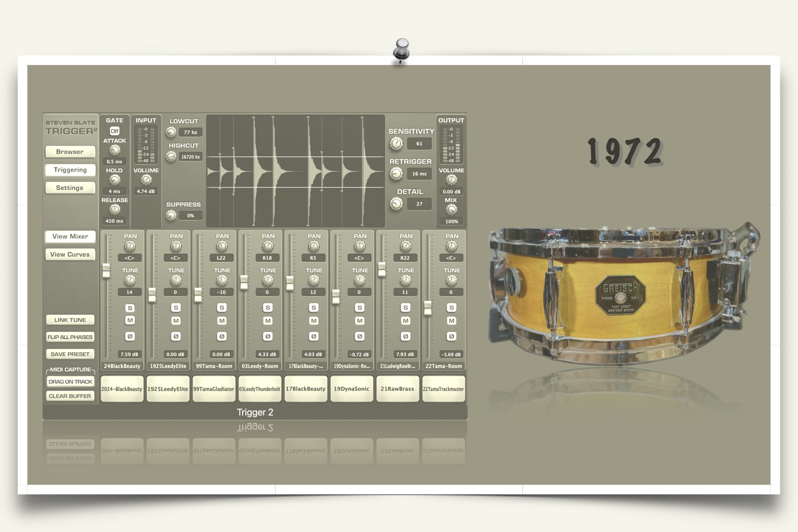Click the 24BlackBeauty PAN knob

(x=130, y=246)
